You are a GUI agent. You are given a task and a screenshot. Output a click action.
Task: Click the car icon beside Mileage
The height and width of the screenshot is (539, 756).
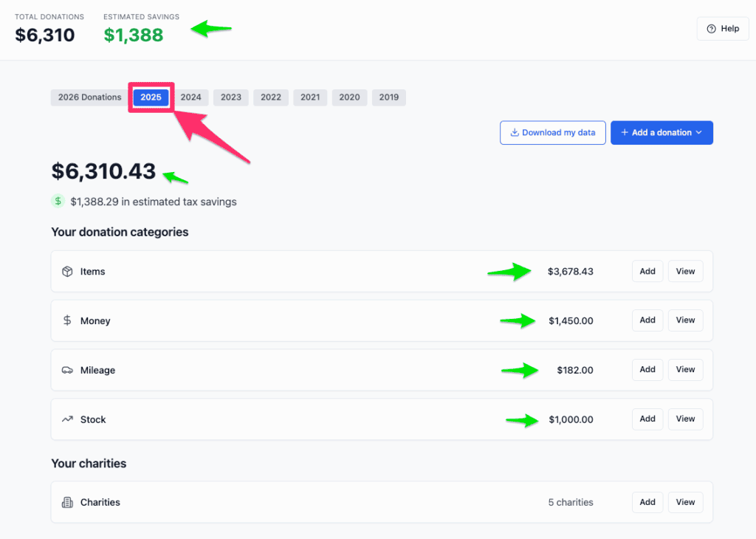click(x=67, y=371)
